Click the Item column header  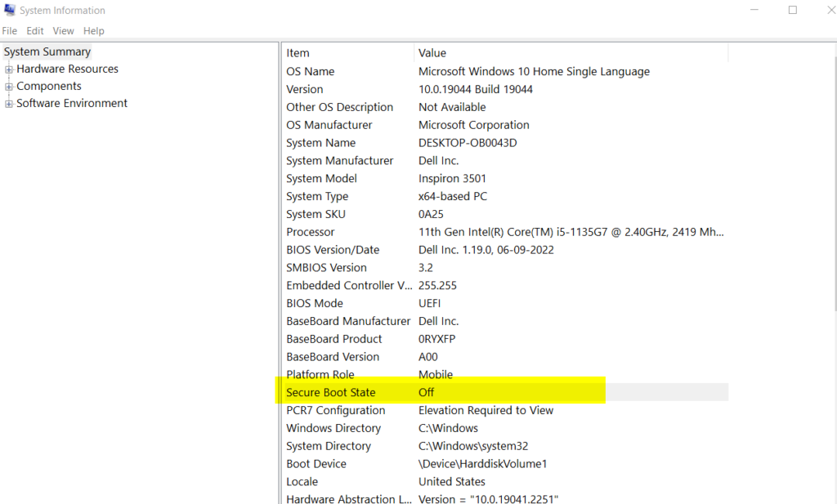click(298, 52)
